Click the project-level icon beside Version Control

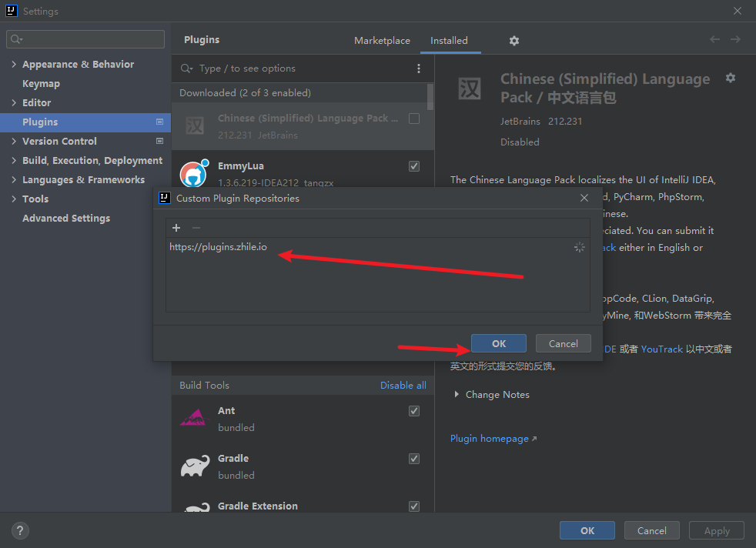[x=159, y=141]
